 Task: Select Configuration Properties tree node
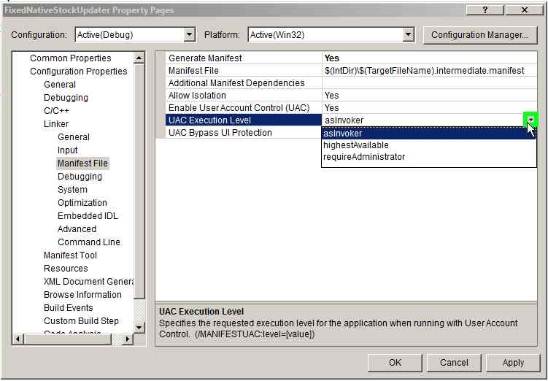pos(78,71)
